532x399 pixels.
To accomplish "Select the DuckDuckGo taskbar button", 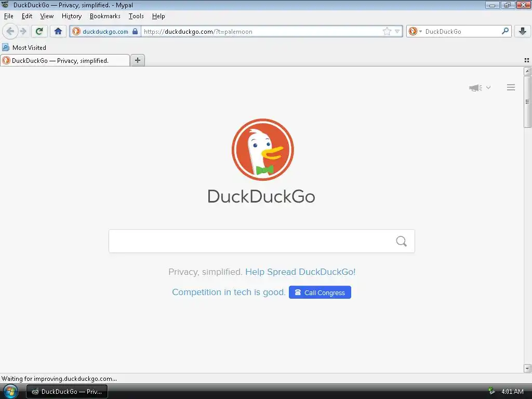I will pyautogui.click(x=67, y=392).
